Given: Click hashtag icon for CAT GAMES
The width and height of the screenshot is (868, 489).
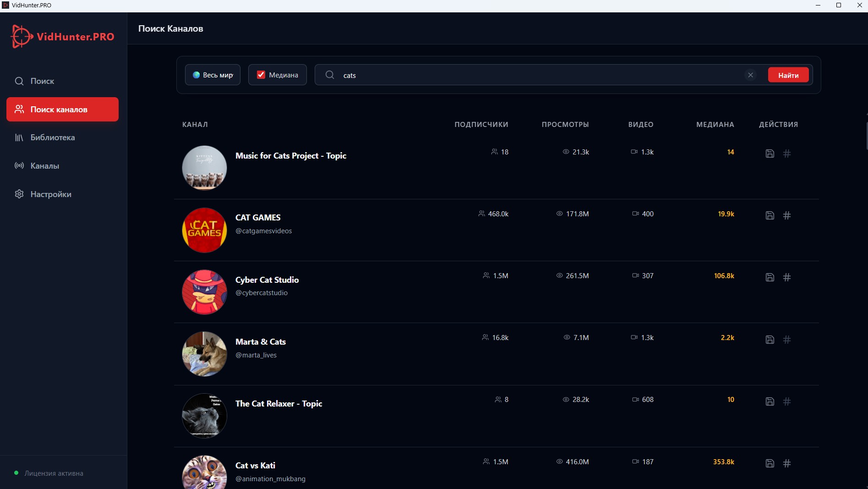Looking at the screenshot, I should [787, 215].
